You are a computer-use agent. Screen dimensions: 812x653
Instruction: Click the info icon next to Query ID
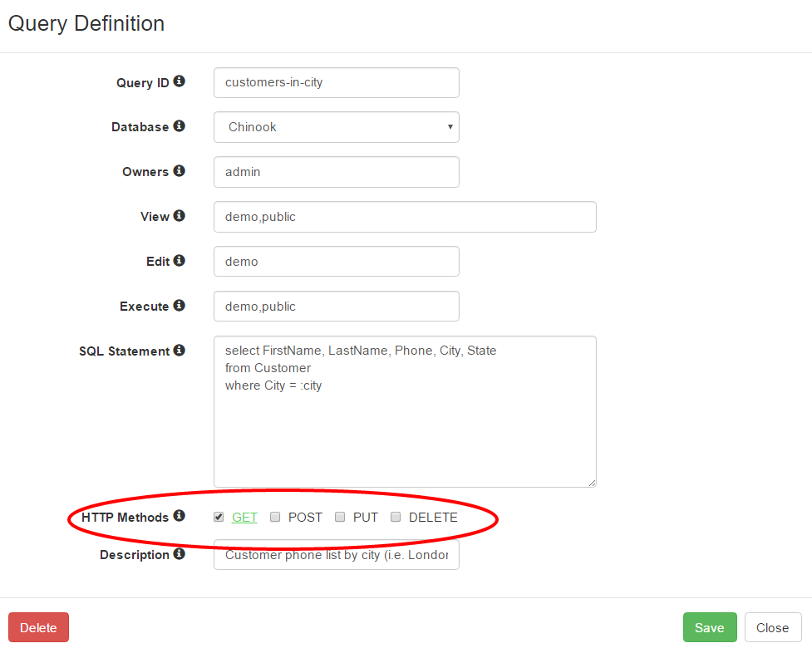tap(180, 81)
